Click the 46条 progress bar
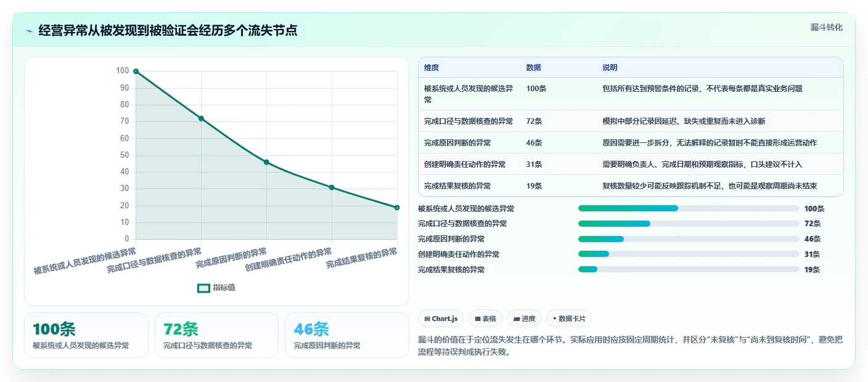Screen dimensions: 868x382 click(x=689, y=239)
